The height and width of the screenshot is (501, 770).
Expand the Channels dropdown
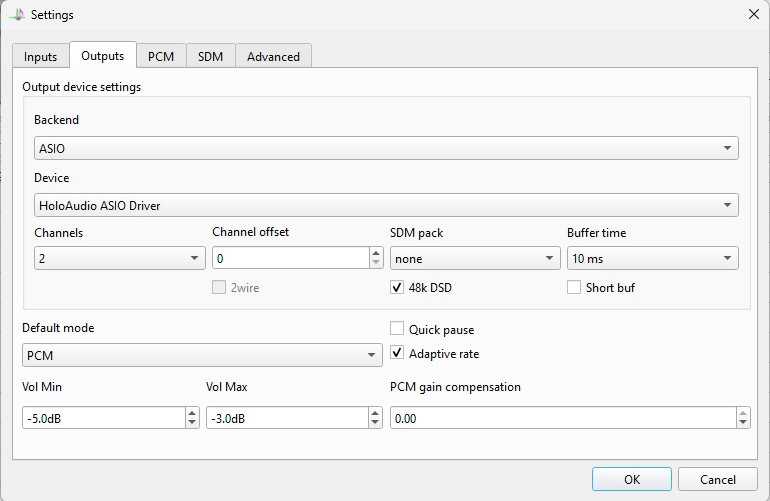119,259
